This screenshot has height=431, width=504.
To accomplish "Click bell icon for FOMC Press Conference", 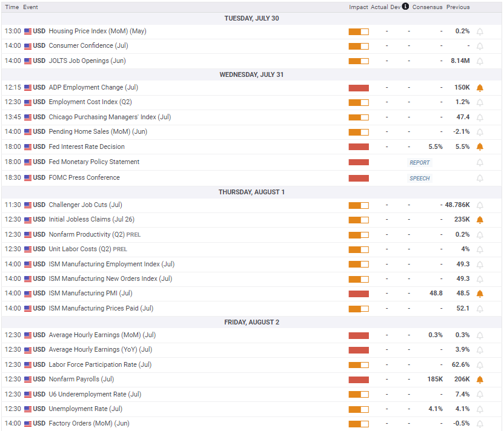I will (480, 178).
